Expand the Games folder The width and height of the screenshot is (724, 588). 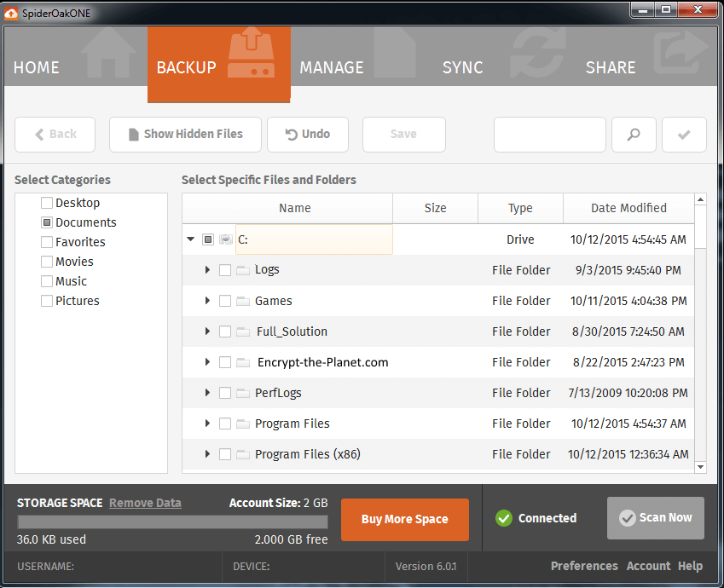coord(207,301)
